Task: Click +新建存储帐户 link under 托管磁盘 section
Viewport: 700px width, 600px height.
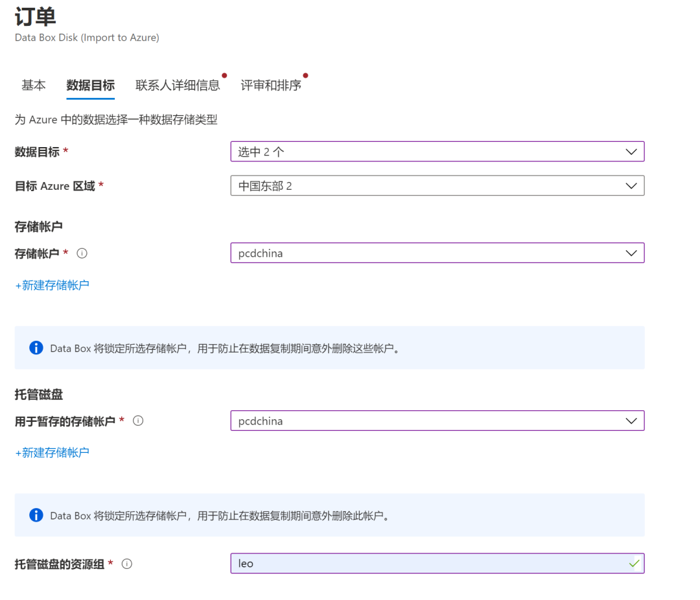Action: pyautogui.click(x=52, y=453)
